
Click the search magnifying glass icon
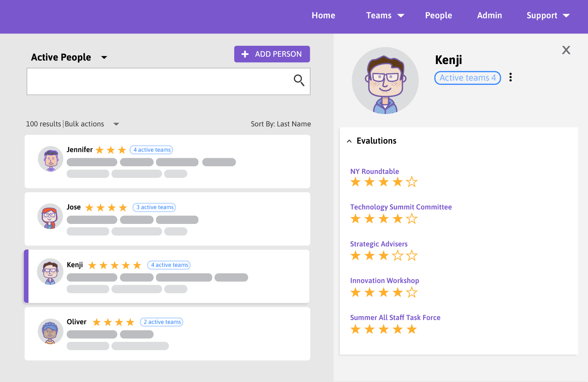[x=299, y=81]
